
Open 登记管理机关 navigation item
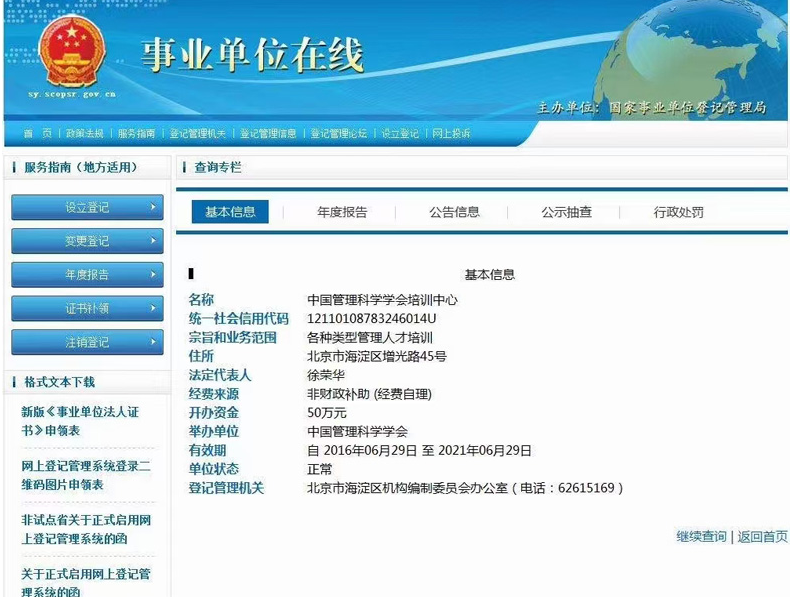point(198,133)
